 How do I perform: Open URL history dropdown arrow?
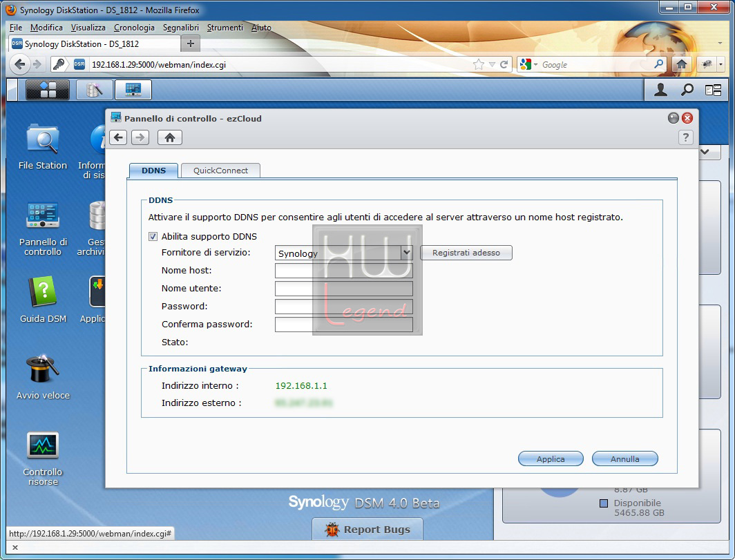[x=492, y=65]
